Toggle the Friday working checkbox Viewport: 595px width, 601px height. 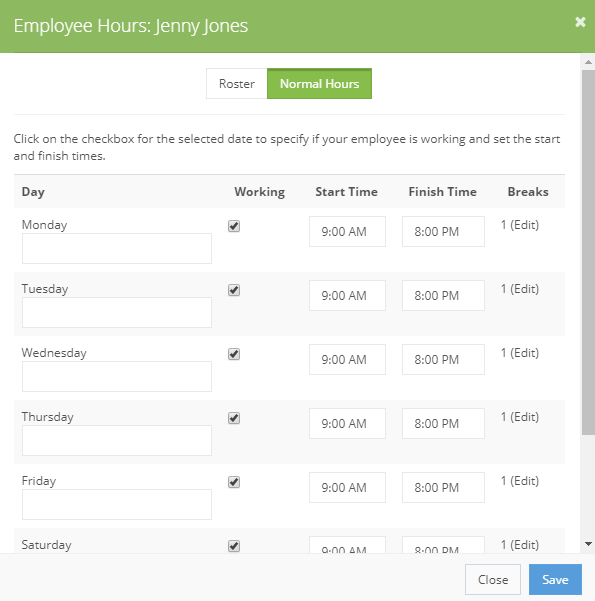pos(234,482)
